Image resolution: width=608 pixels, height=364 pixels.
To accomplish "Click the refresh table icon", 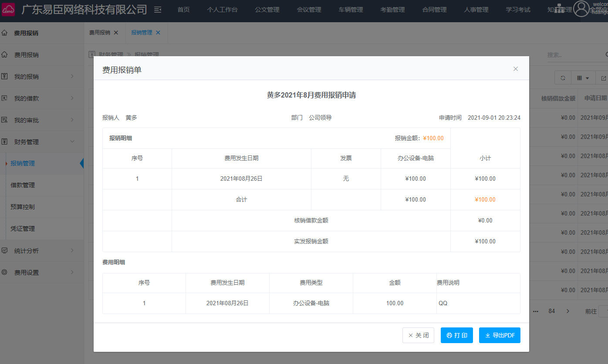I will click(x=563, y=78).
